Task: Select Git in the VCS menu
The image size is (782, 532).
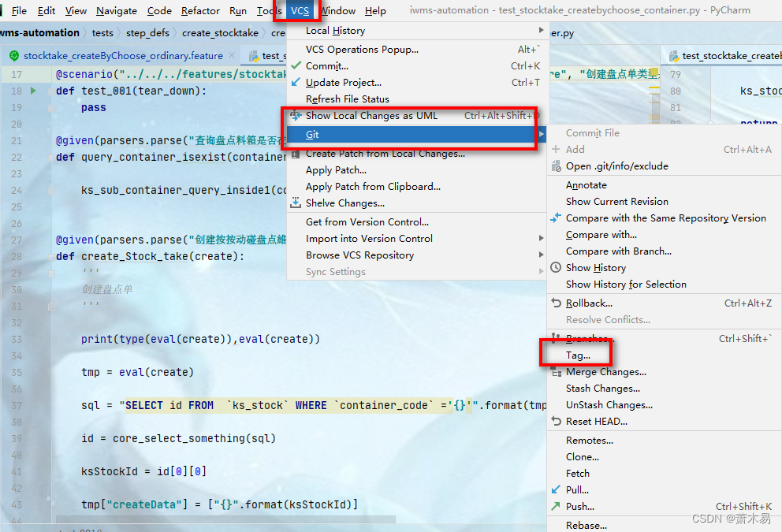Action: [x=416, y=134]
